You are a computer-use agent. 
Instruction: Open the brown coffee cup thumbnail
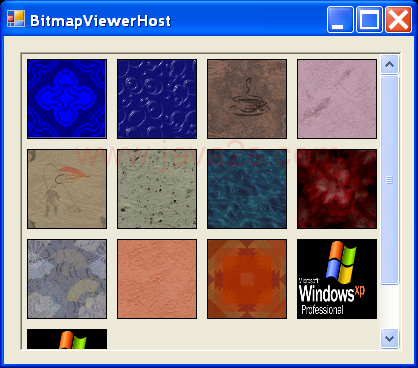[x=247, y=99]
